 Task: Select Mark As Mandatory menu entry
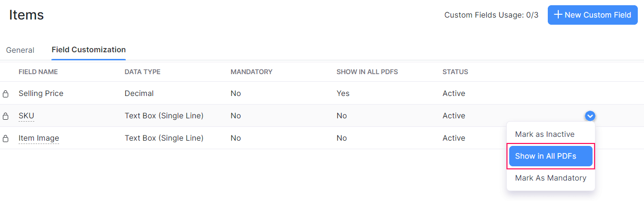point(551,178)
